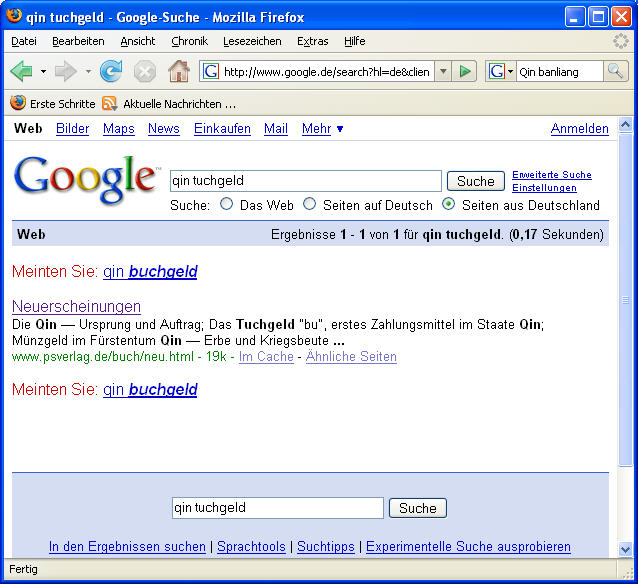Minimize the Firefox window
The height and width of the screenshot is (584, 638).
pyautogui.click(x=574, y=17)
